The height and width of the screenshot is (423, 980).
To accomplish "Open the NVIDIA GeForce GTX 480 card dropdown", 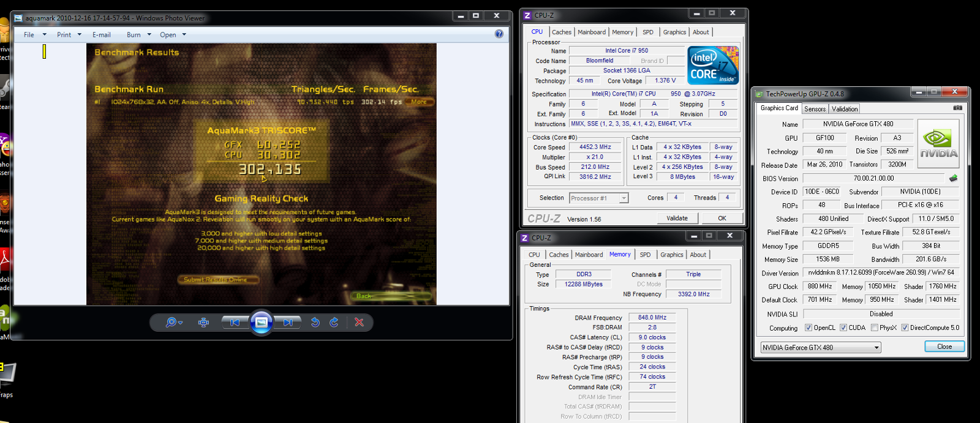I will pyautogui.click(x=821, y=347).
